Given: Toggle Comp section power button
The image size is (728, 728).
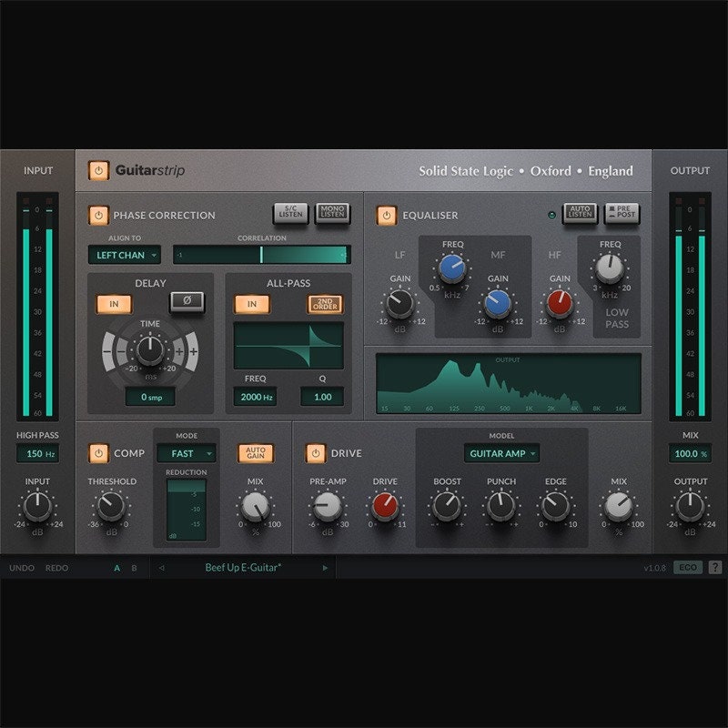Looking at the screenshot, I should tap(98, 453).
